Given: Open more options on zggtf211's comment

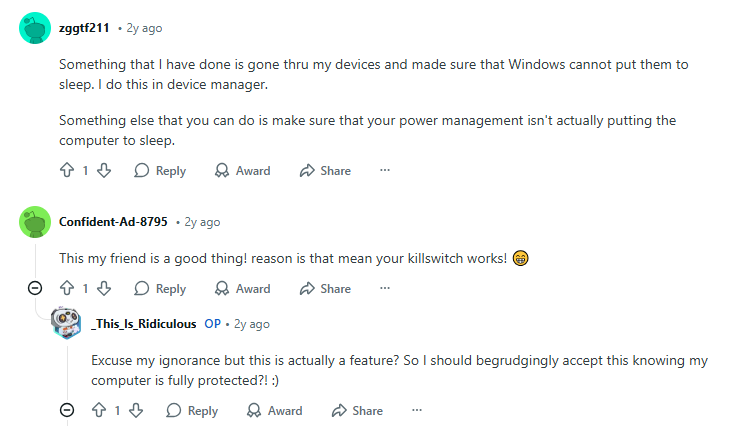Looking at the screenshot, I should tap(385, 171).
